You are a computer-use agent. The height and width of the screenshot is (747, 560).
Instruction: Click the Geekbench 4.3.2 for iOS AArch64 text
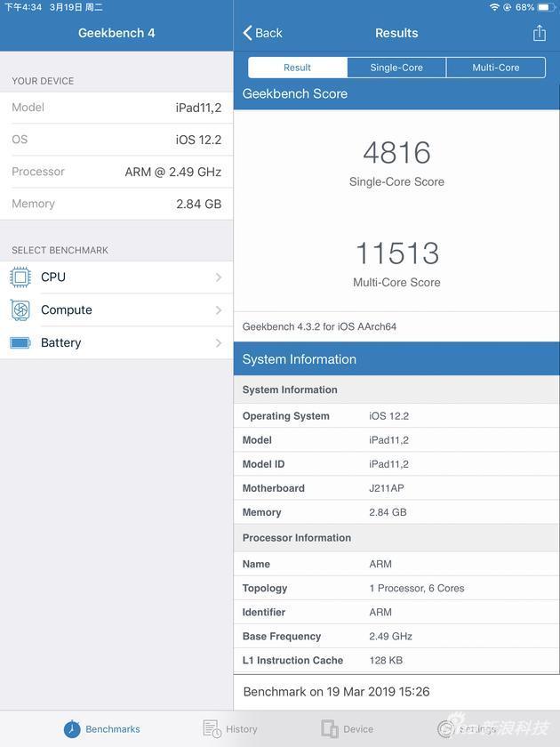(x=319, y=327)
